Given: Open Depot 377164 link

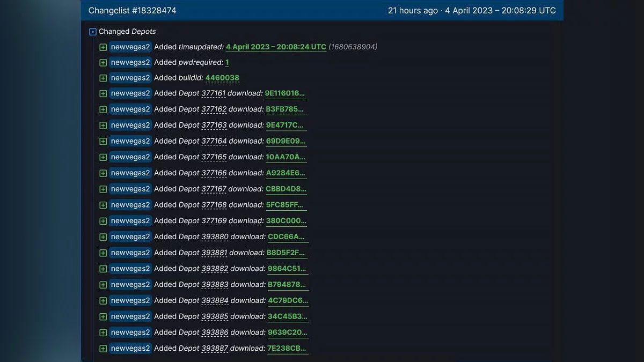Looking at the screenshot, I should [x=214, y=141].
